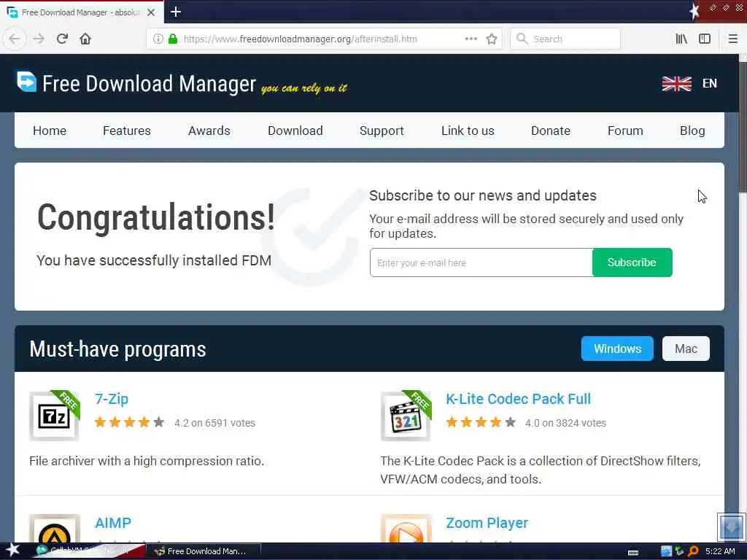Select the Free Download Manager browser tab
This screenshot has width=747, height=560.
tap(81, 12)
